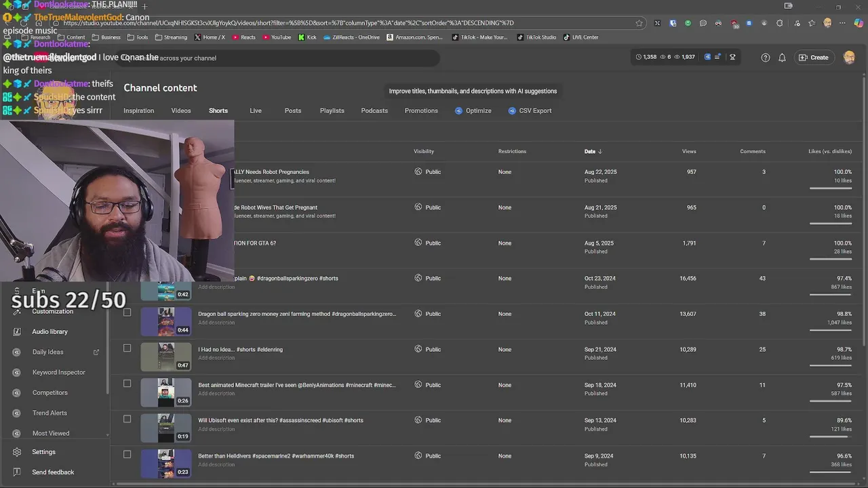
Task: Click the chat bubble extension icon
Action: click(703, 23)
